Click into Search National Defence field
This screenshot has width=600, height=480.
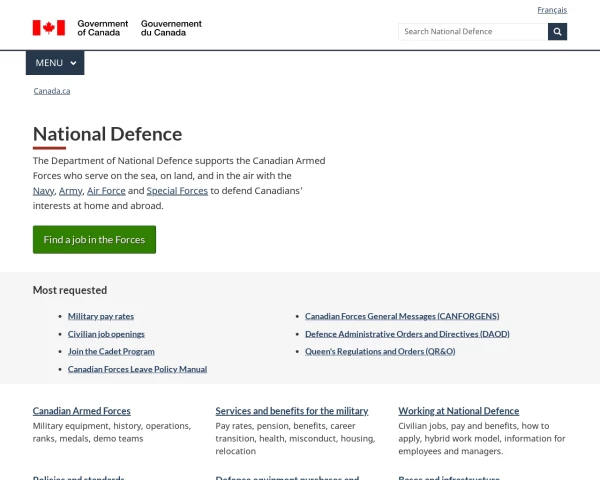point(473,31)
